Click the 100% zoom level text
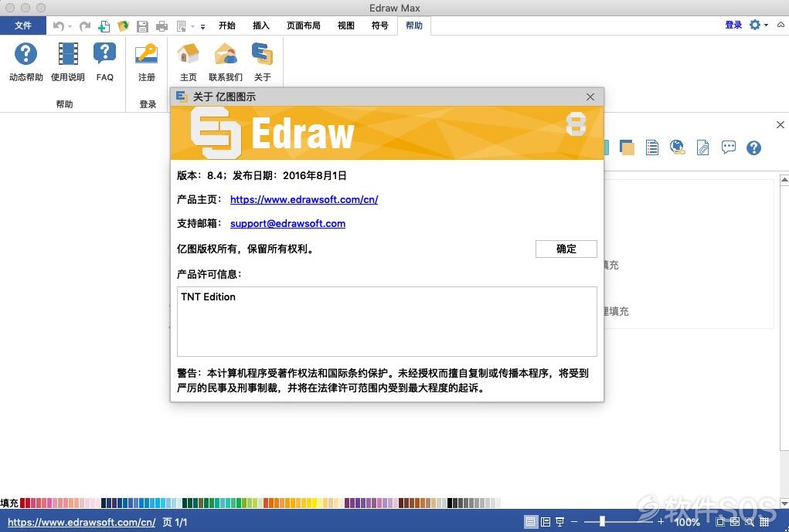 (686, 522)
